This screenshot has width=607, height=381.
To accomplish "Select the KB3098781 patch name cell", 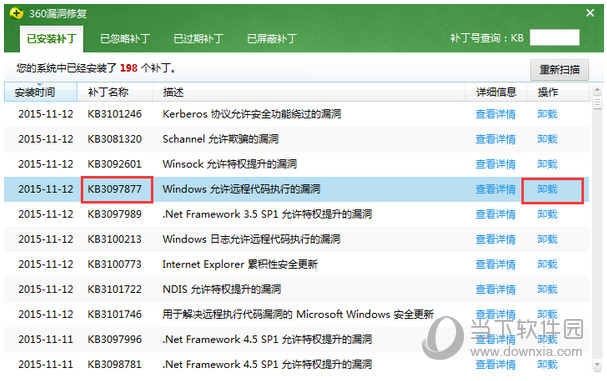I will [115, 364].
